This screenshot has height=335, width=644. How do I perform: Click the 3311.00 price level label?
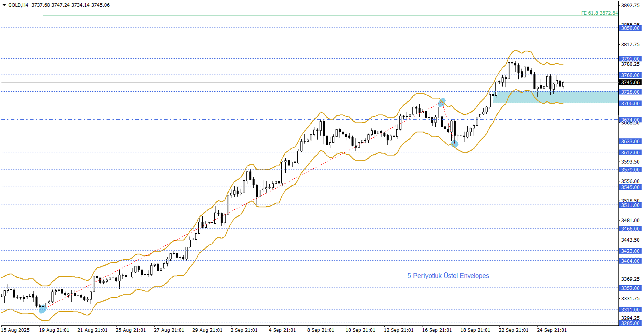point(630,309)
